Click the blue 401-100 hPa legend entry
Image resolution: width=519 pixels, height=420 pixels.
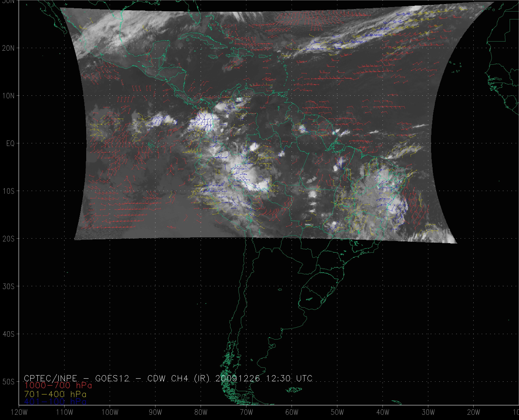(x=55, y=402)
